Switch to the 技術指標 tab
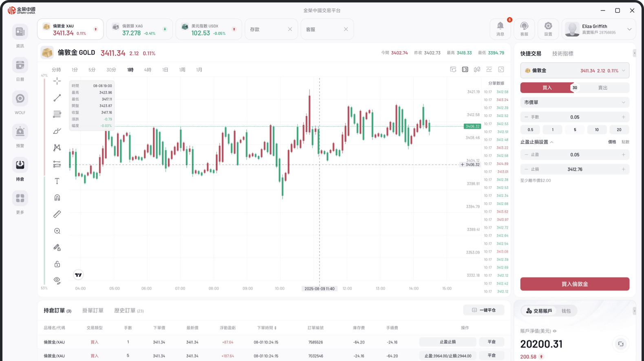Screen dimensions: 644x361 [x=562, y=53]
